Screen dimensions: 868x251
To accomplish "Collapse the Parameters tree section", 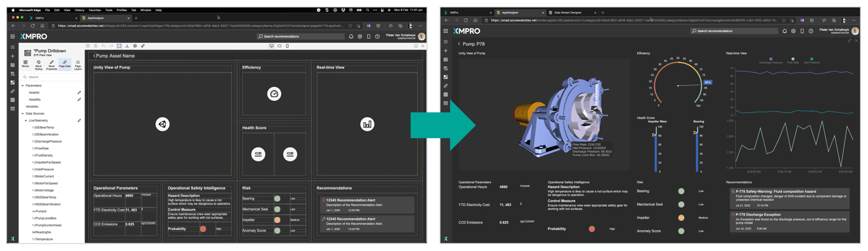I will pos(22,86).
